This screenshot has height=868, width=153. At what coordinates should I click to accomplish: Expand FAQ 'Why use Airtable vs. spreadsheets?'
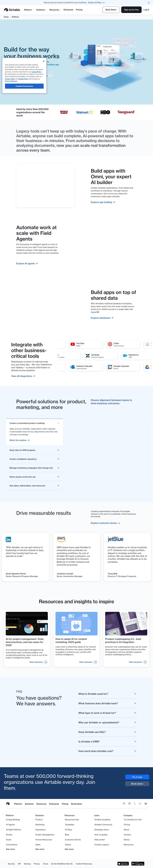click(107, 722)
